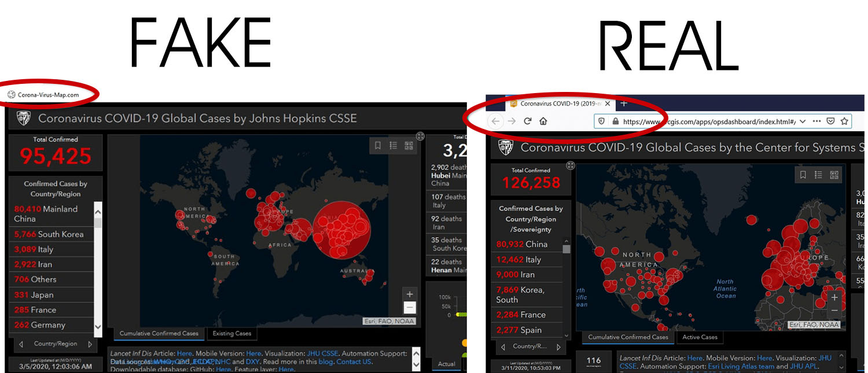Open a new browser tab with plus button

(624, 104)
